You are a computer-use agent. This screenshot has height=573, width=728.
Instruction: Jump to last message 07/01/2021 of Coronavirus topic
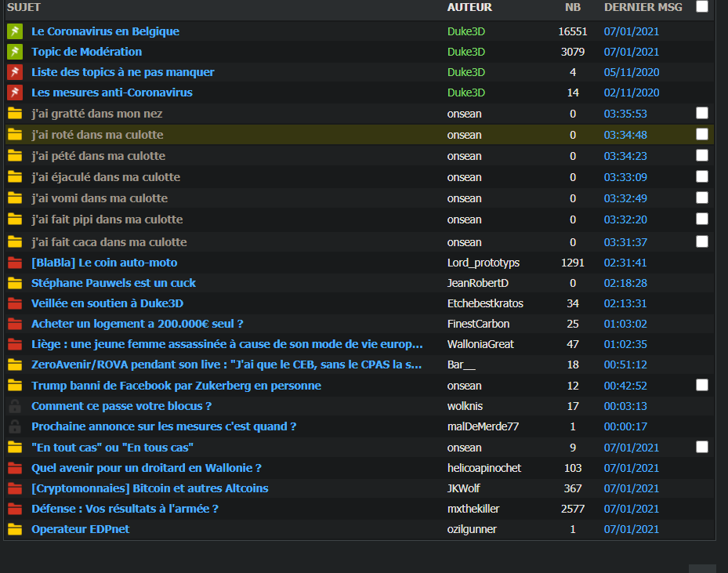click(x=632, y=31)
